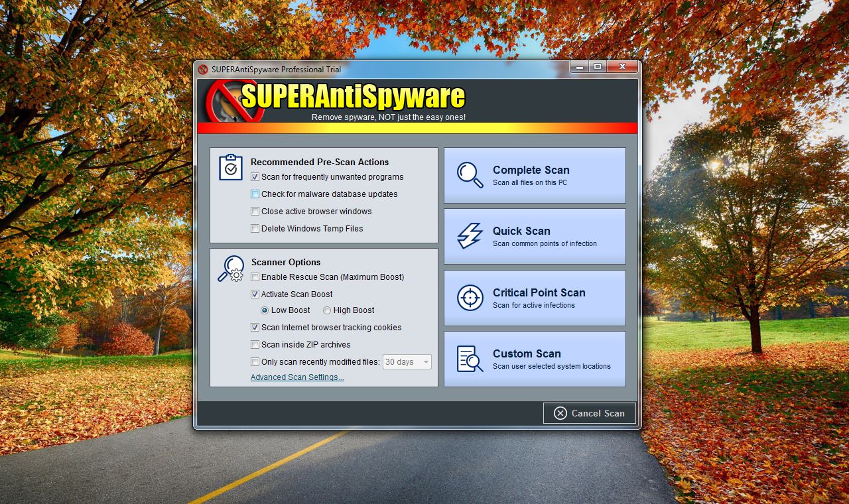This screenshot has height=504, width=849.
Task: Open Advanced Scan Settings link
Action: (297, 377)
